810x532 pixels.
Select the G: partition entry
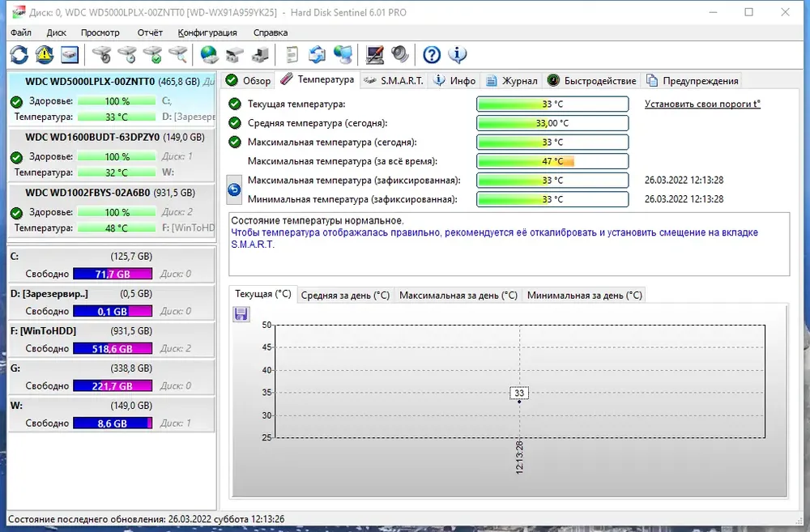(112, 377)
